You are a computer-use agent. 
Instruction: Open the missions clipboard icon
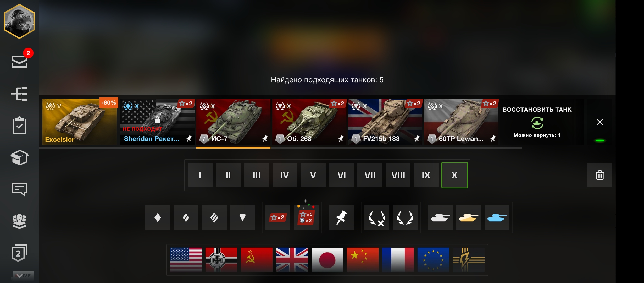click(20, 125)
